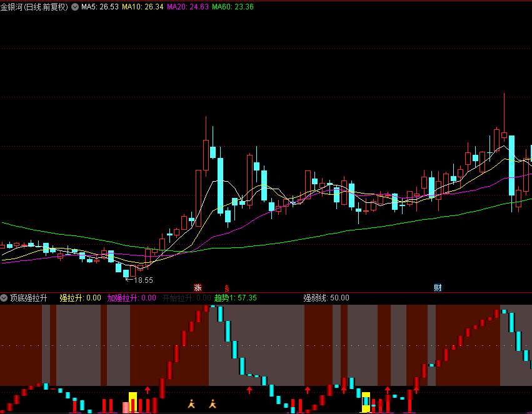Select the 开始拉升: 0.00 value

click(x=187, y=298)
